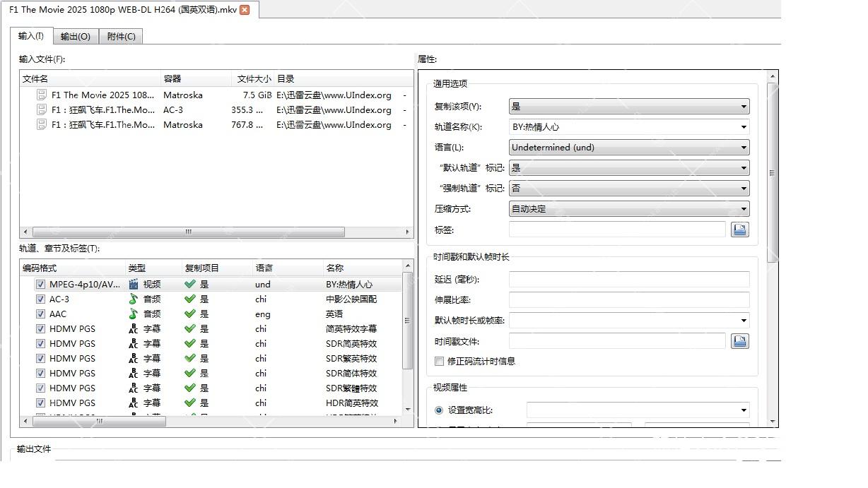Click file icon of the AC-3 source file
Image resolution: width=868 pixels, height=488 pixels.
pos(42,109)
